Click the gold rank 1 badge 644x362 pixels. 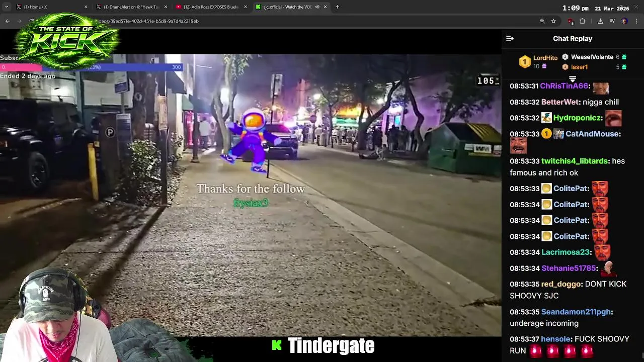[525, 62]
